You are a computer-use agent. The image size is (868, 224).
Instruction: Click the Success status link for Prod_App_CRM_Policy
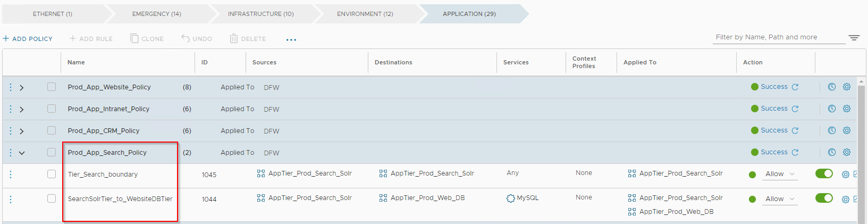774,130
